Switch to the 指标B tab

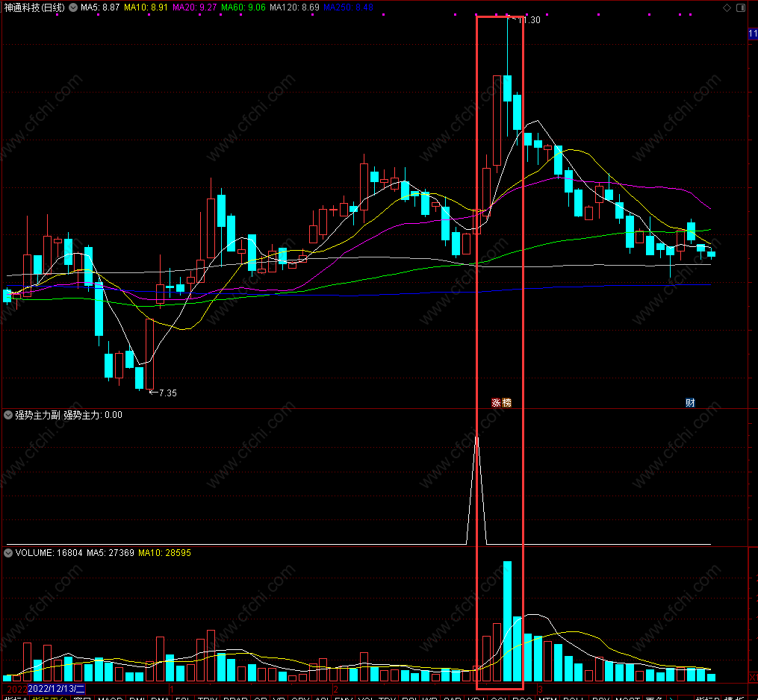click(708, 698)
